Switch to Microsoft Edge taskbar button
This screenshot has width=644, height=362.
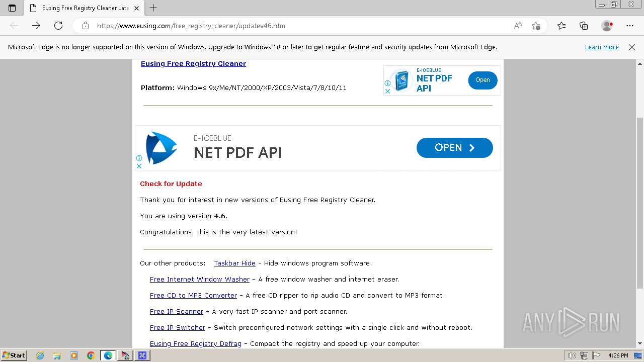click(x=108, y=355)
